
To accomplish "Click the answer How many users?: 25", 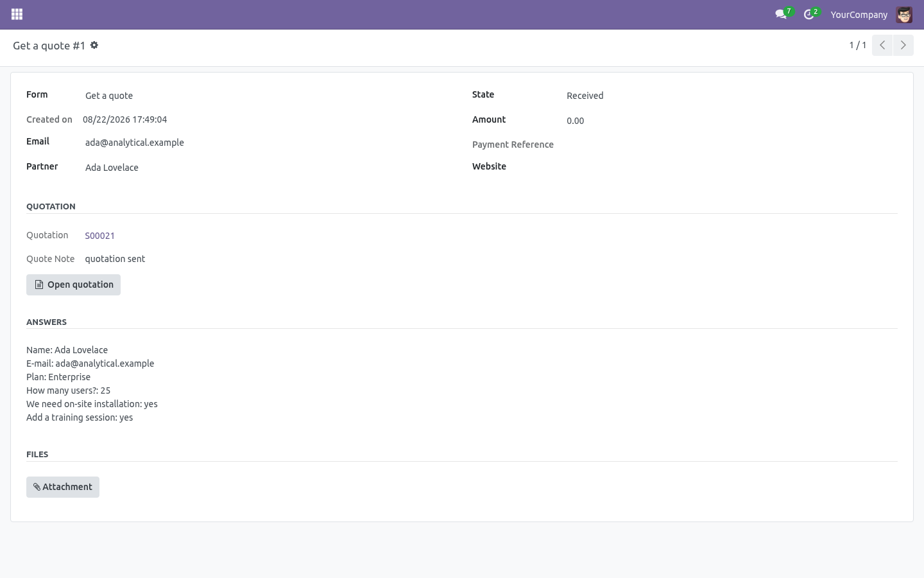I will [x=68, y=390].
